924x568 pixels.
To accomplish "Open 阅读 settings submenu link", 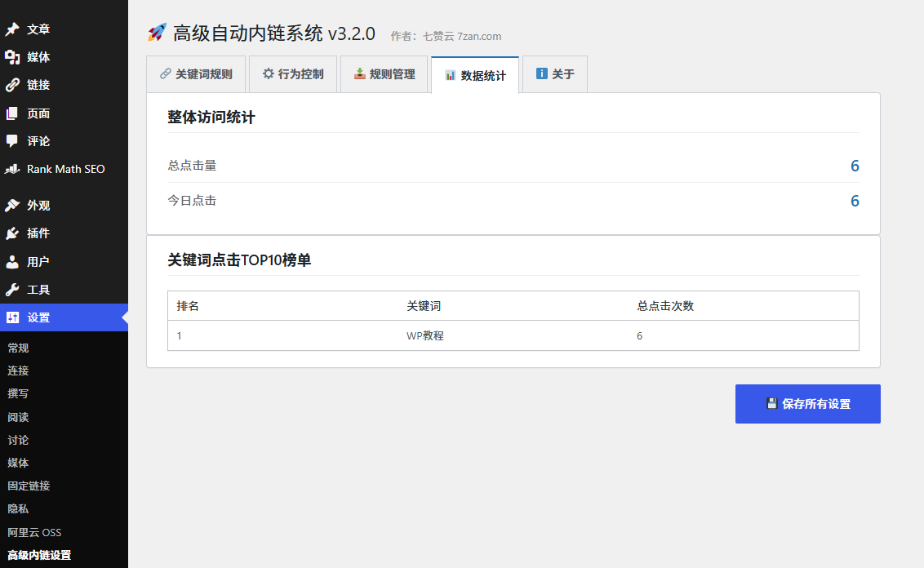I will (x=18, y=417).
